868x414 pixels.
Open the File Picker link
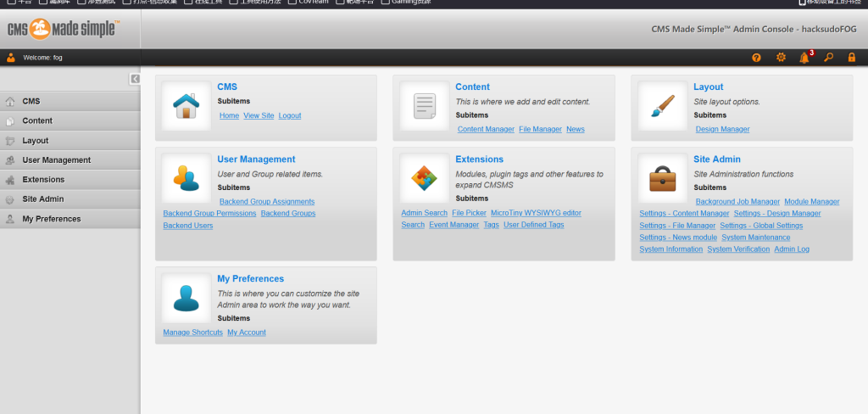[469, 213]
